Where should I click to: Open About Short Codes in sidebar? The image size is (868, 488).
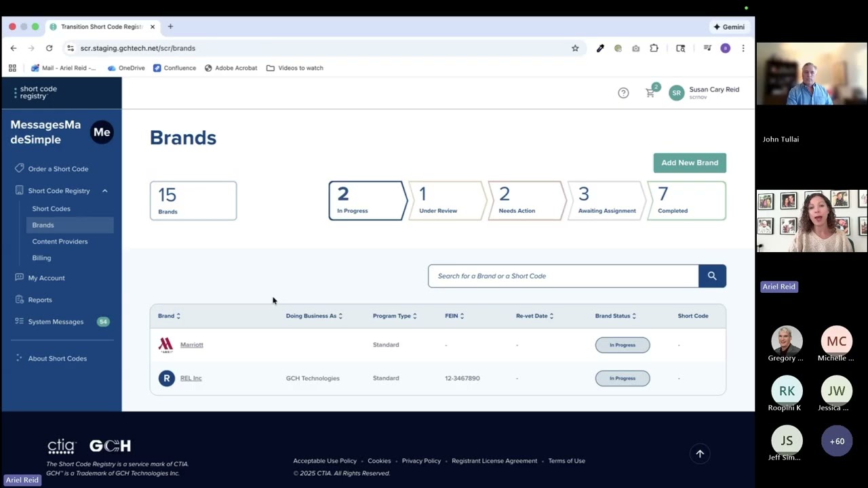(x=57, y=359)
